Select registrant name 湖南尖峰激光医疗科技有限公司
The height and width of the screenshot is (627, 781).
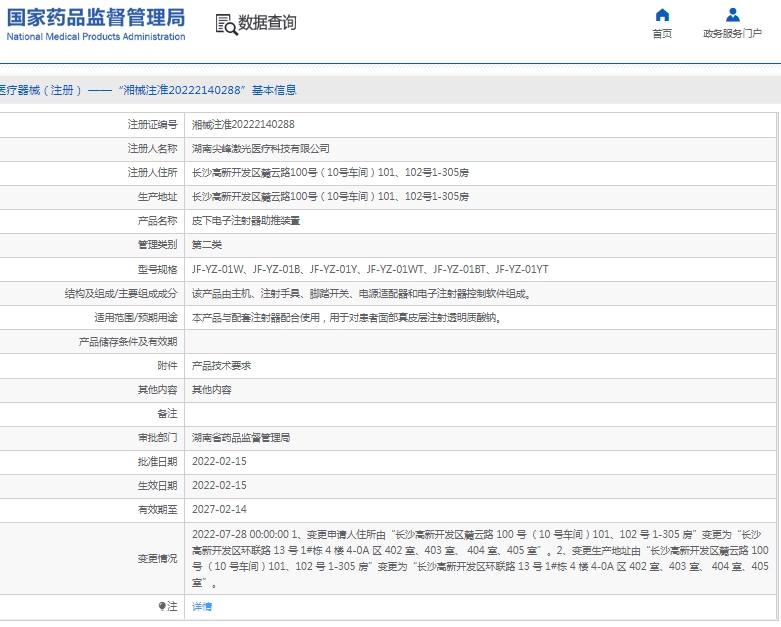tap(260, 148)
